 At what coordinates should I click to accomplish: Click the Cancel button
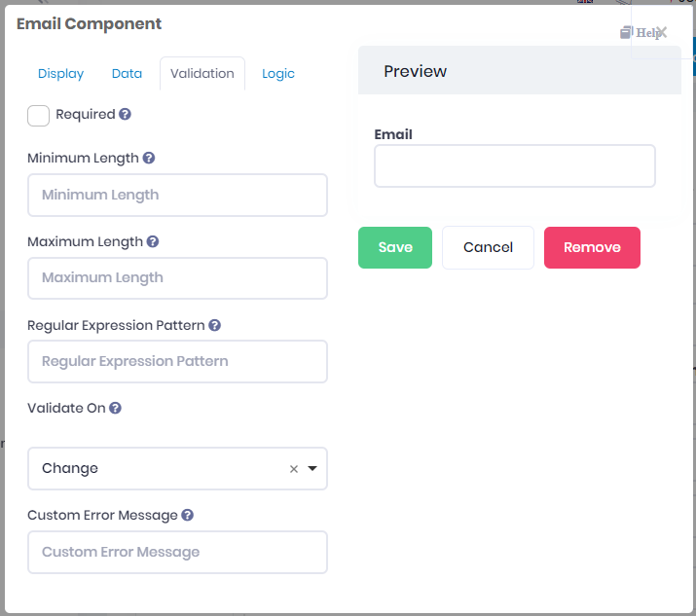coord(488,247)
